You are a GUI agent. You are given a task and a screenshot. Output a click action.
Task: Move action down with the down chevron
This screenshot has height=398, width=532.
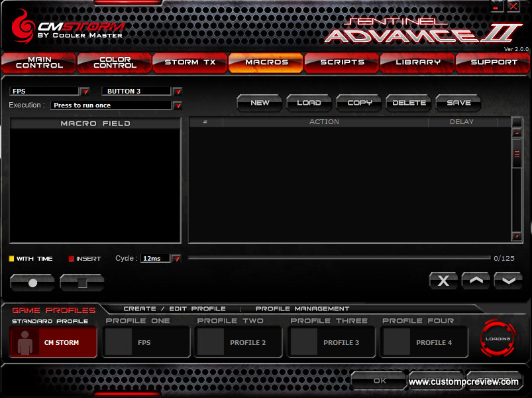tap(508, 281)
